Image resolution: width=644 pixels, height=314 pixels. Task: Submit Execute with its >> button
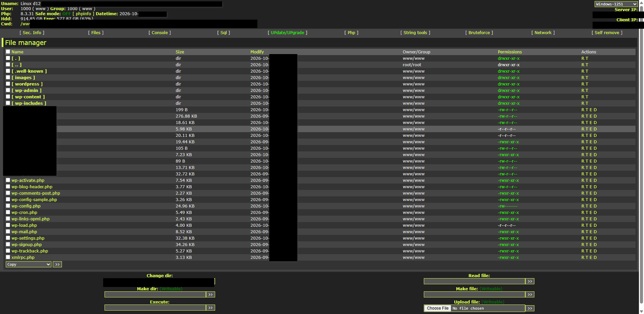[211, 308]
